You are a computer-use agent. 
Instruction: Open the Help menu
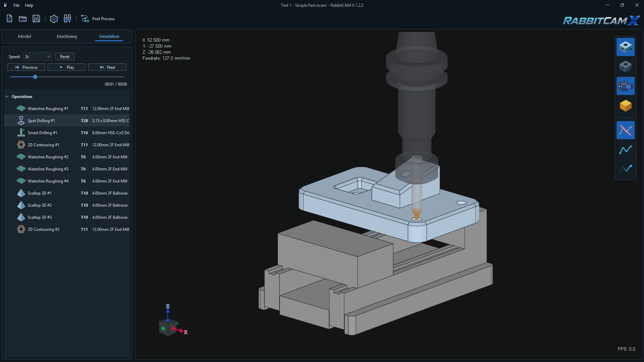(x=29, y=5)
